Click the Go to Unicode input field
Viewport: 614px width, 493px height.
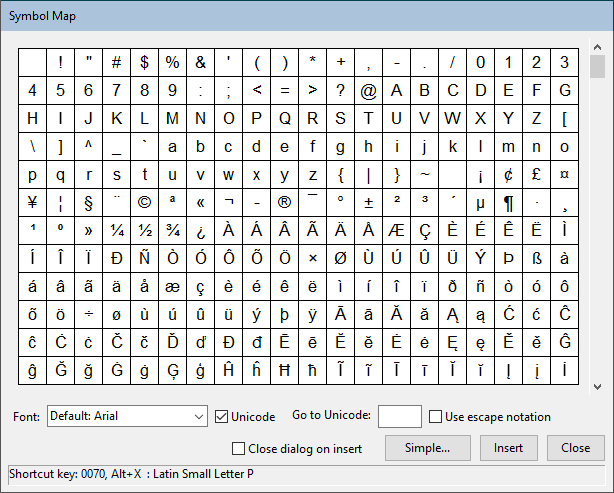pos(399,416)
